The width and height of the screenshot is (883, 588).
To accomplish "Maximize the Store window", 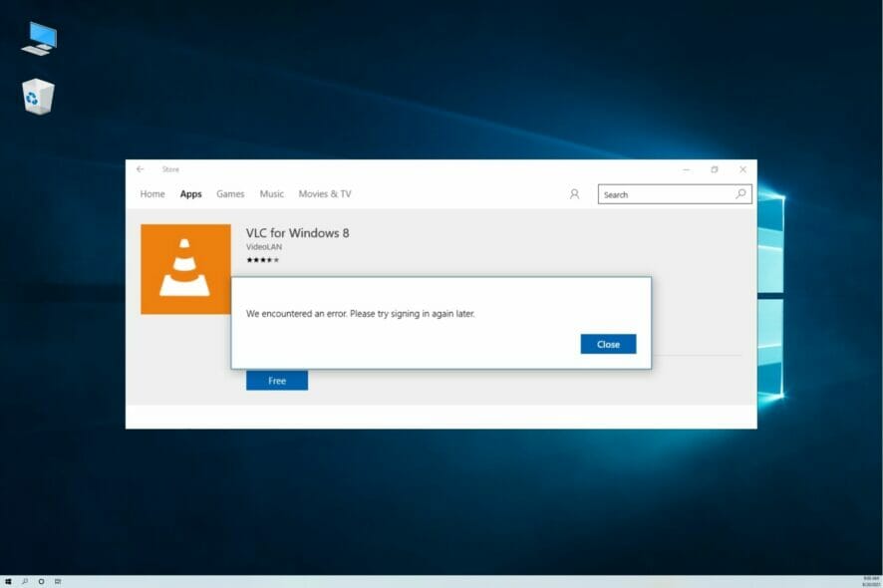I will click(714, 169).
